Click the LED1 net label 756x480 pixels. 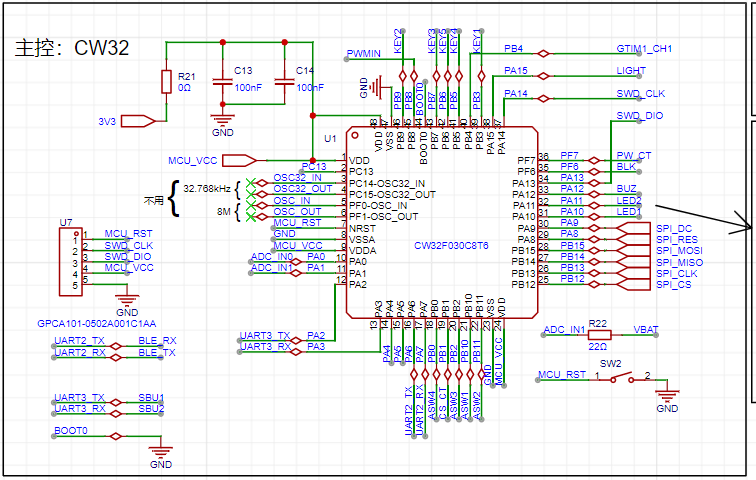[x=629, y=212]
